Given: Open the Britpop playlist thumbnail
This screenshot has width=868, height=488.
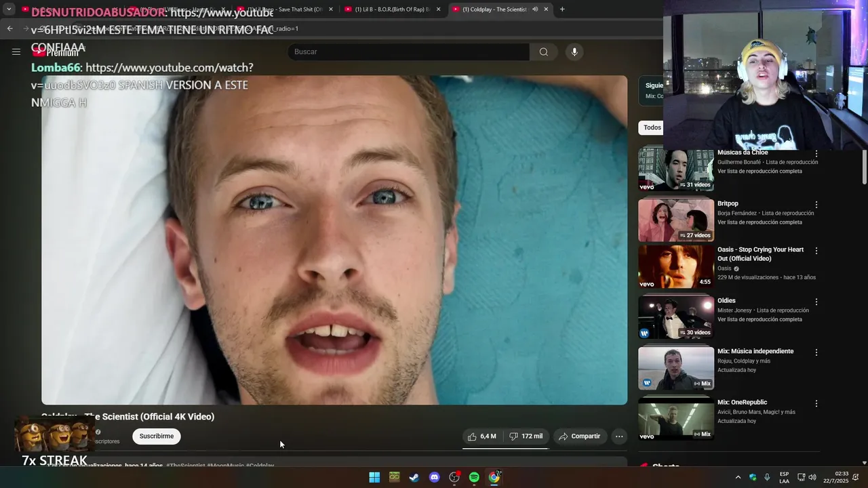Looking at the screenshot, I should point(676,220).
